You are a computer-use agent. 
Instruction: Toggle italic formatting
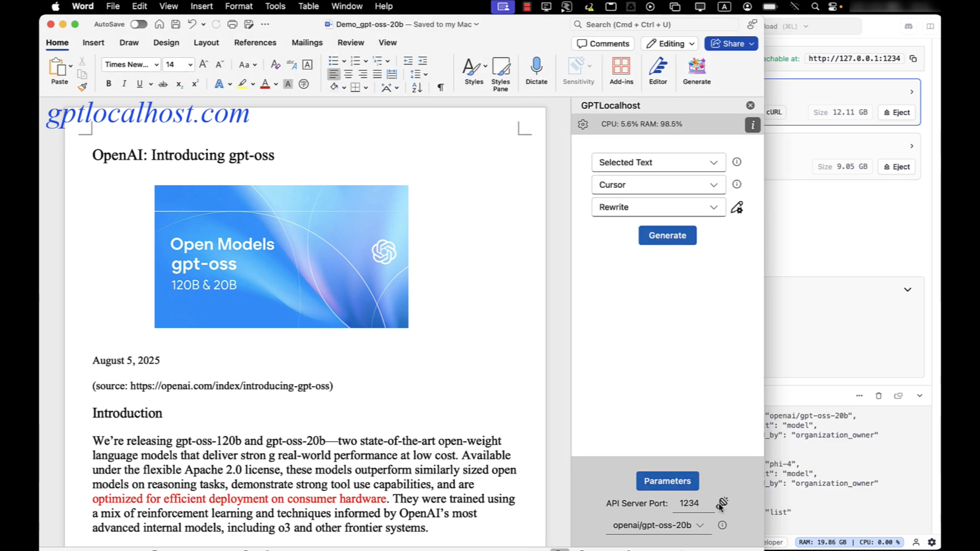pos(124,84)
